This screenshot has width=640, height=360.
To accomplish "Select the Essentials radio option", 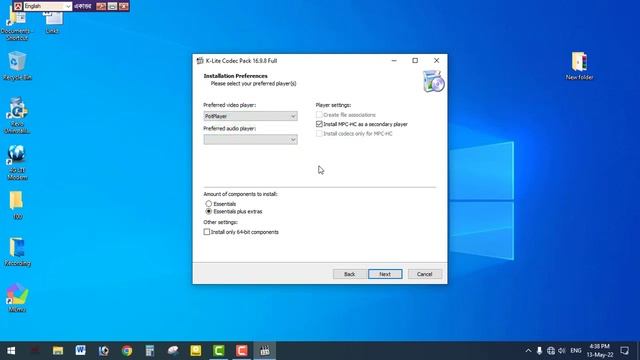I will click(209, 204).
